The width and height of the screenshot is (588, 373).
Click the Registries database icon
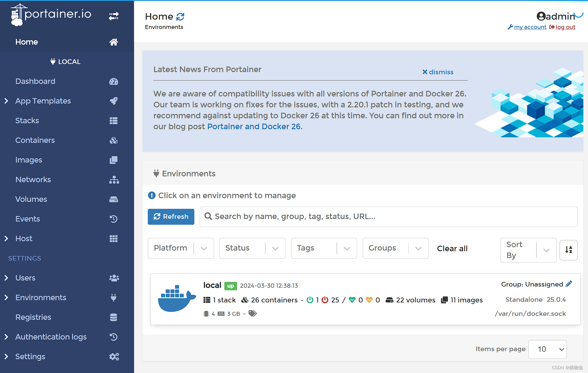114,317
